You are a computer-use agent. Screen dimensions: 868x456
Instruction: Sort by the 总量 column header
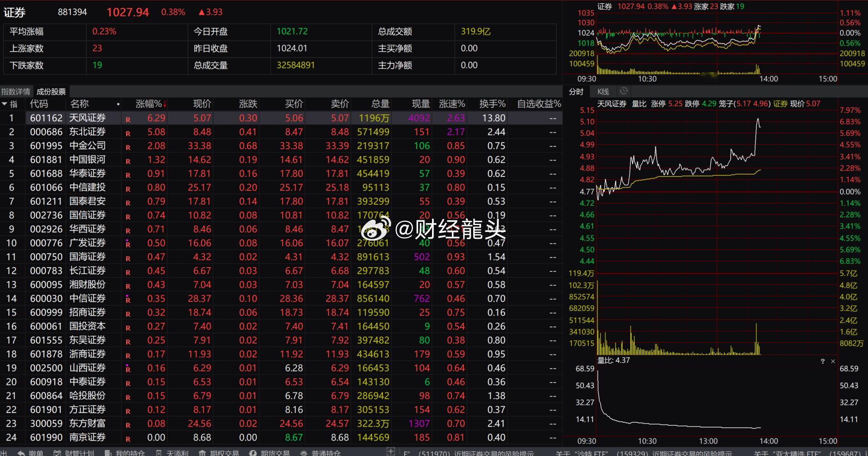pyautogui.click(x=380, y=104)
